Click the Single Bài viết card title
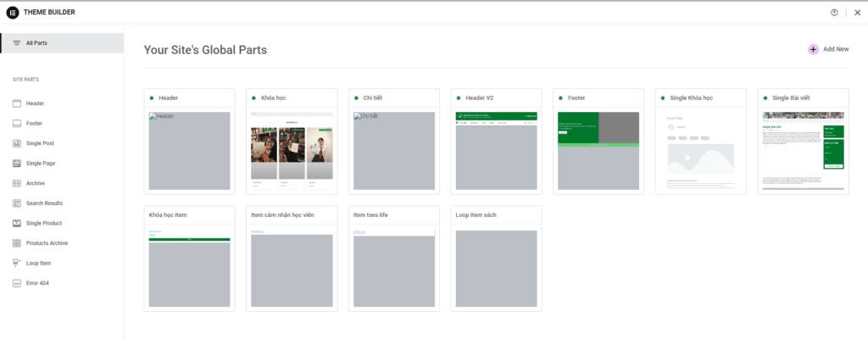The height and width of the screenshot is (340, 868). (x=791, y=98)
